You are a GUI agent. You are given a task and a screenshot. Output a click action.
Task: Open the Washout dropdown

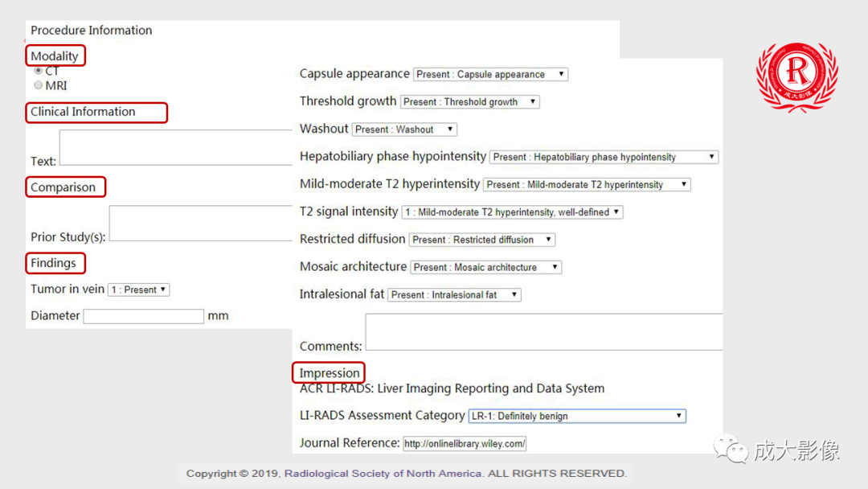point(404,129)
